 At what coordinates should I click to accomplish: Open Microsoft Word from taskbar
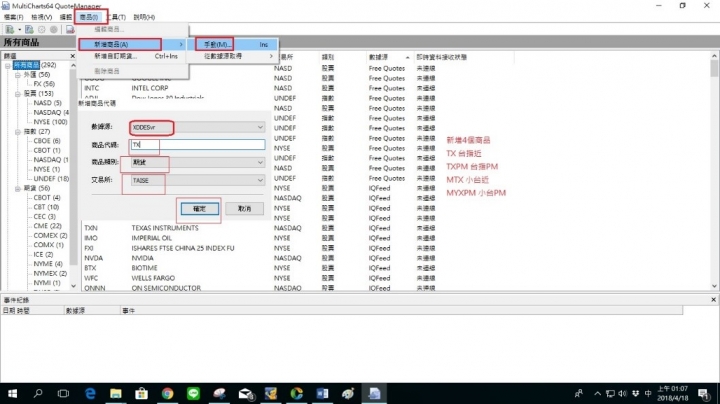[322, 393]
